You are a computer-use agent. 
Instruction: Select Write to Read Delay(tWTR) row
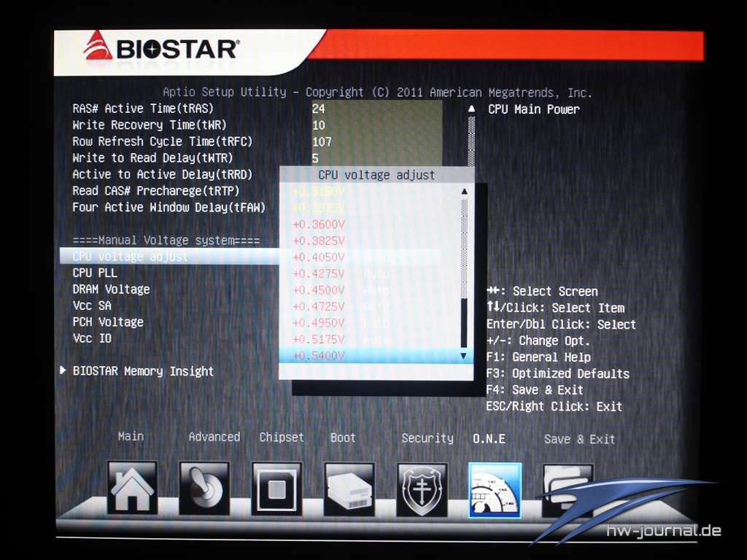(x=152, y=157)
